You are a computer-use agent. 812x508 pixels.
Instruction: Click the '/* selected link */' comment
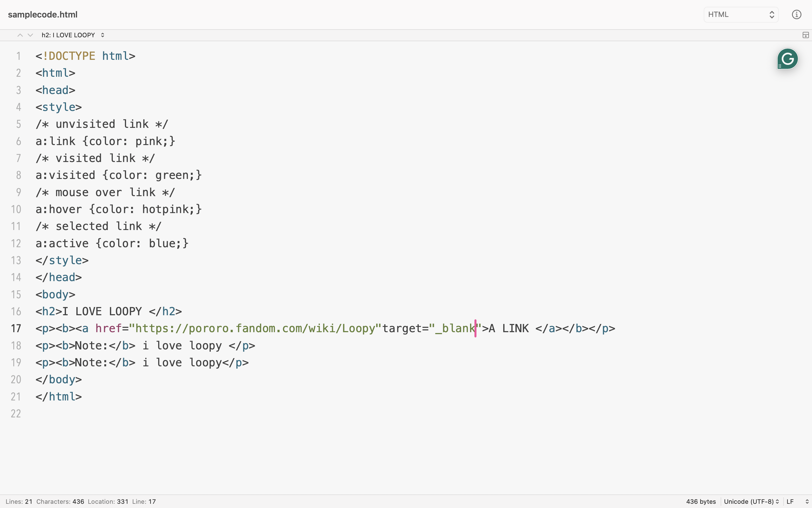click(x=99, y=226)
